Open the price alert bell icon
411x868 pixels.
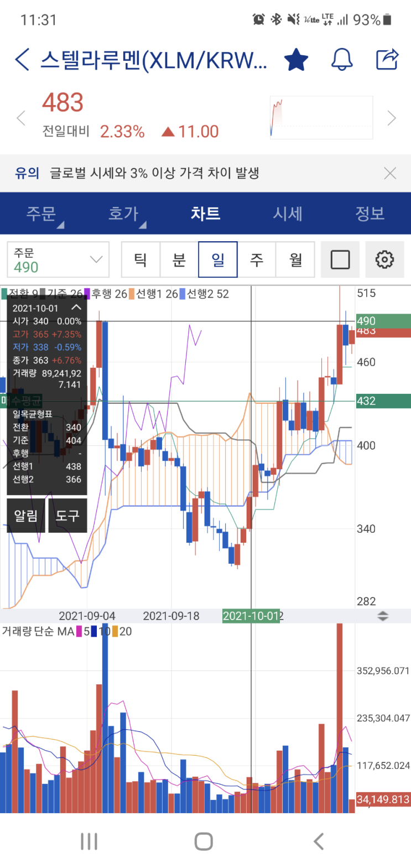[x=342, y=59]
